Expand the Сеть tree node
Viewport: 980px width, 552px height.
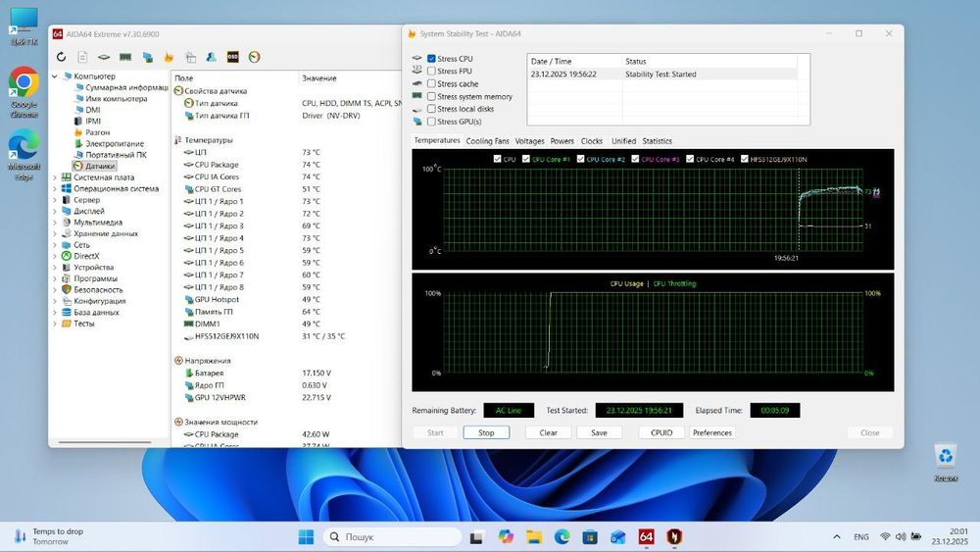click(x=55, y=245)
